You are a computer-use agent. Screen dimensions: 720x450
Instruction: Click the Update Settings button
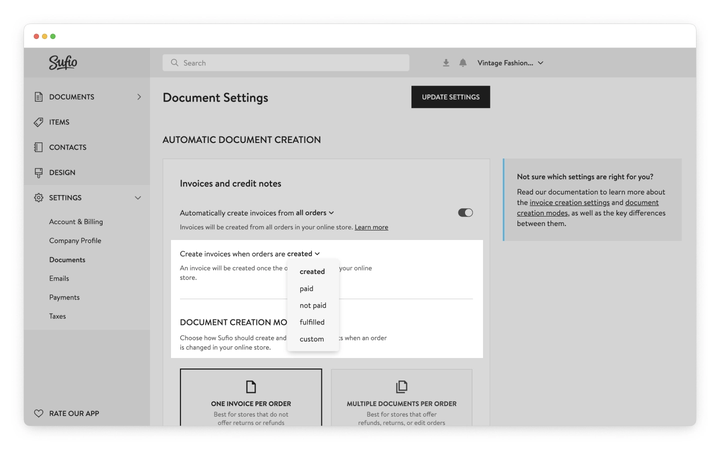click(x=450, y=97)
